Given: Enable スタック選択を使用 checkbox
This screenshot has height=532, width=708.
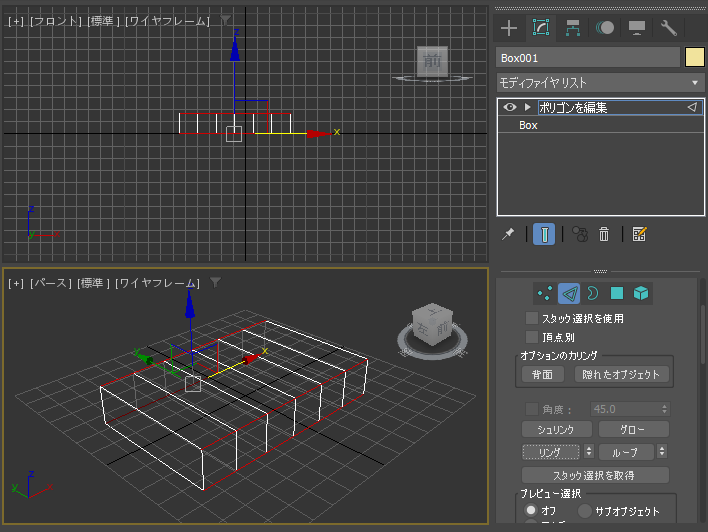Looking at the screenshot, I should coord(532,318).
